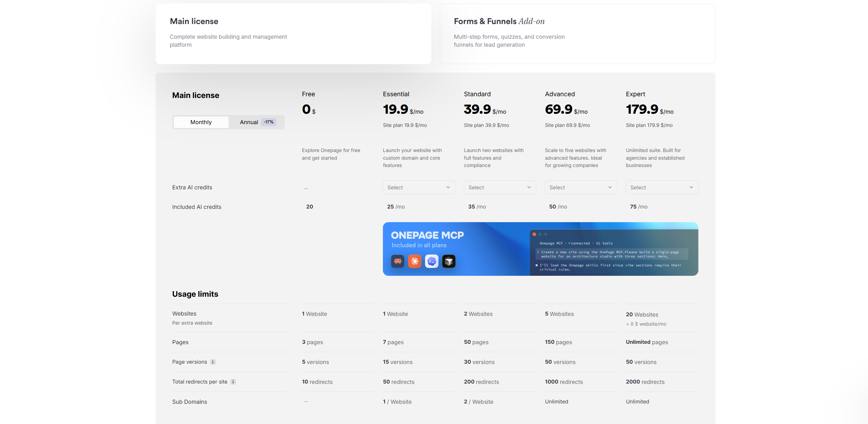Select the Main license card tab

click(x=294, y=34)
